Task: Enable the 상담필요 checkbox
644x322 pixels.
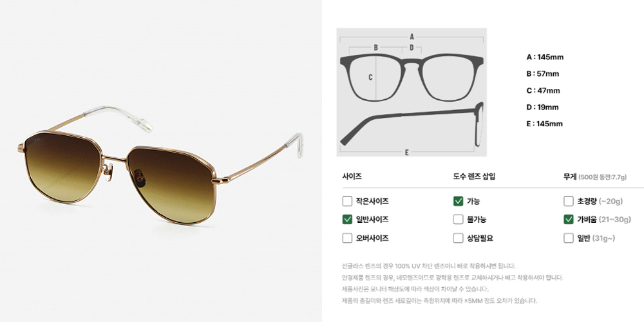Action: pos(459,238)
